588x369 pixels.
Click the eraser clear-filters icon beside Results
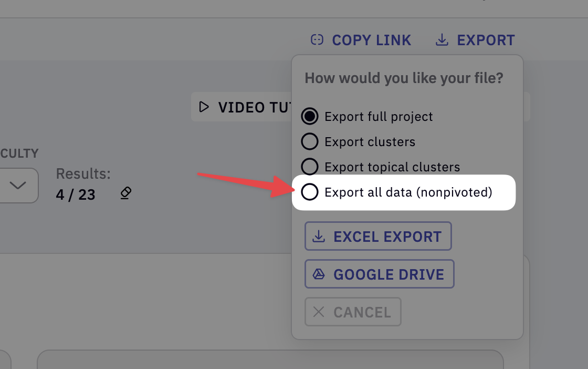(125, 193)
